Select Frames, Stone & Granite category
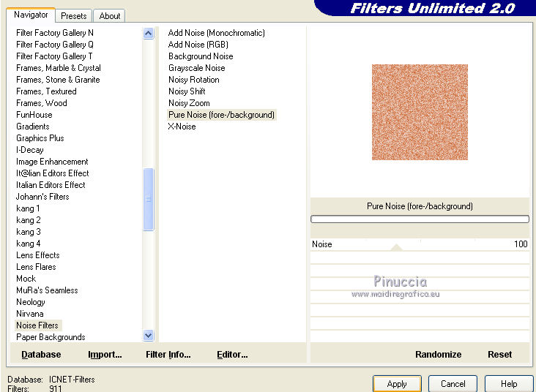 58,80
